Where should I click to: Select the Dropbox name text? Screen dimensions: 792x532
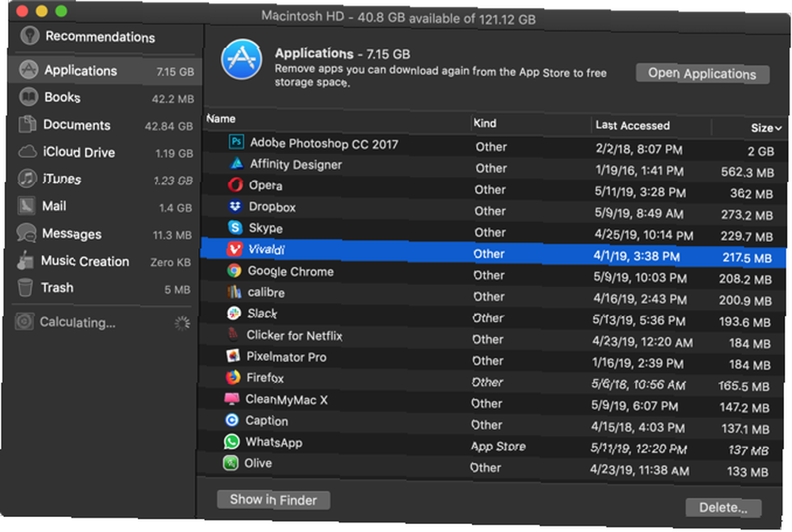pyautogui.click(x=272, y=207)
